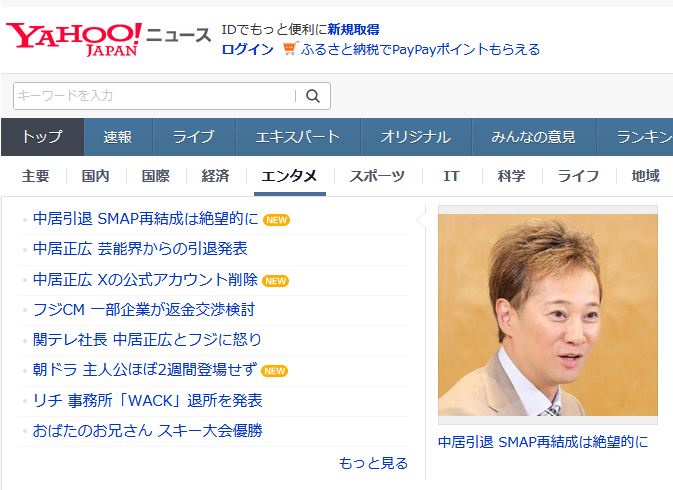Open the Yahoo! JAPAN logo
The height and width of the screenshot is (490, 673).
(x=74, y=39)
